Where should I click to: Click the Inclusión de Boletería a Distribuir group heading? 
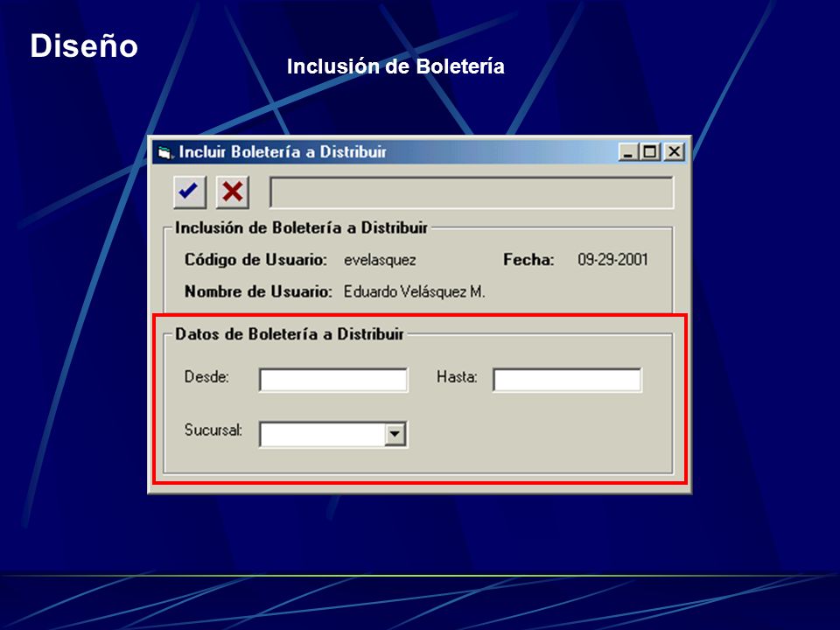(x=301, y=227)
